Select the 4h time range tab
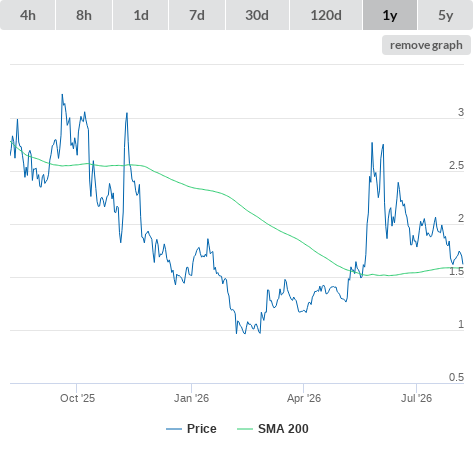The width and height of the screenshot is (474, 455). click(x=28, y=15)
